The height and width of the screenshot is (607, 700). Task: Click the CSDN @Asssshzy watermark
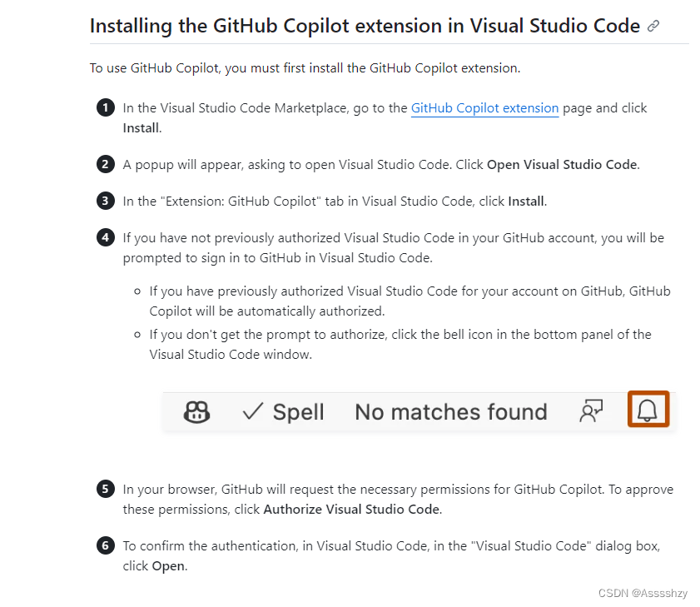pyautogui.click(x=642, y=593)
